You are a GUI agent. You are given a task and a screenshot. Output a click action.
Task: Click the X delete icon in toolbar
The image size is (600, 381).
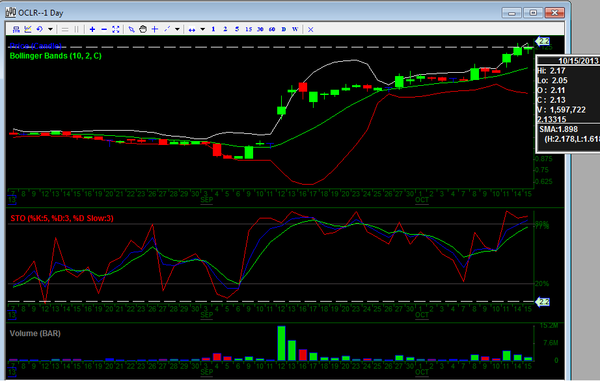(x=311, y=29)
